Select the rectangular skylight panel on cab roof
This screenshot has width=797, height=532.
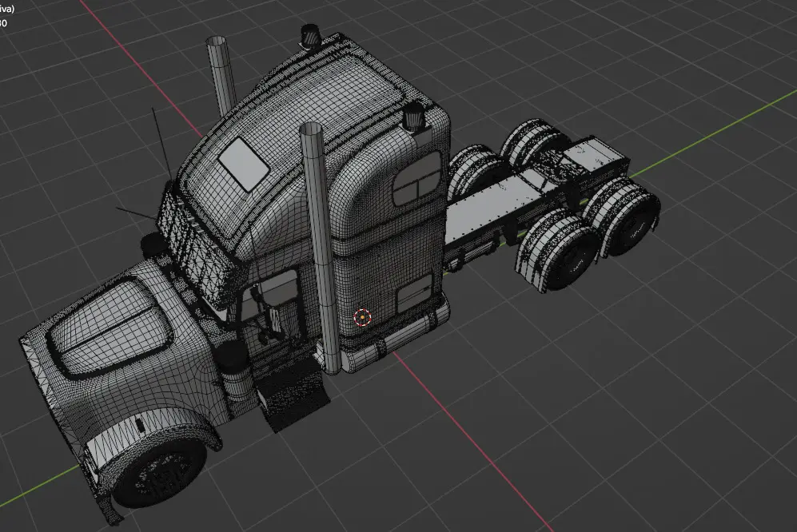click(244, 165)
